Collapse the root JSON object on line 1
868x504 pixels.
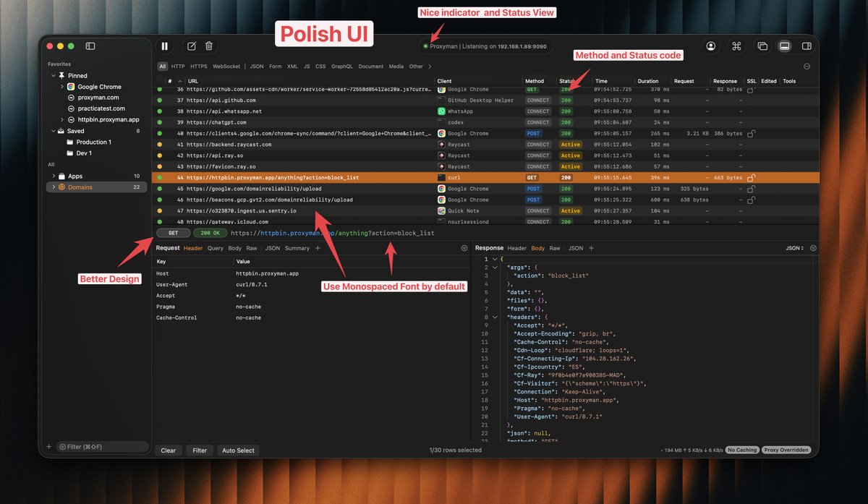pyautogui.click(x=494, y=259)
